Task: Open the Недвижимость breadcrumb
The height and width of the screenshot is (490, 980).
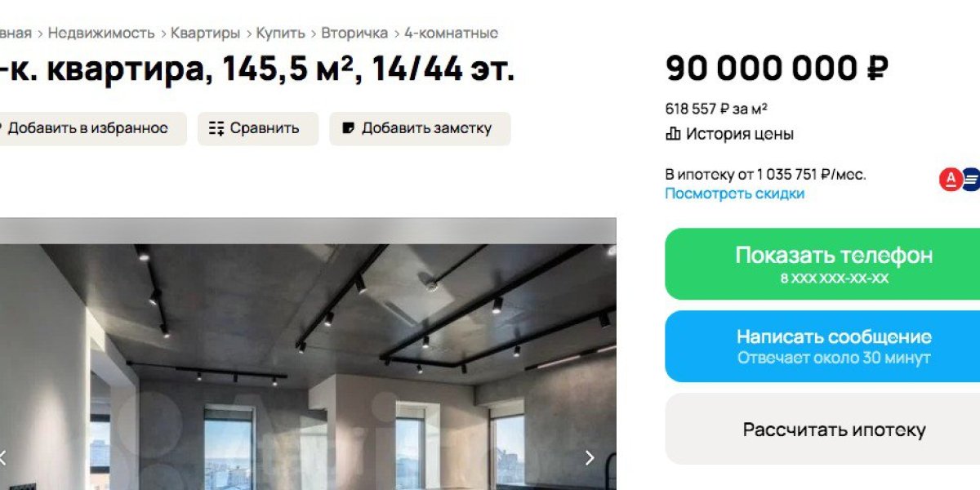Action: coord(101,33)
